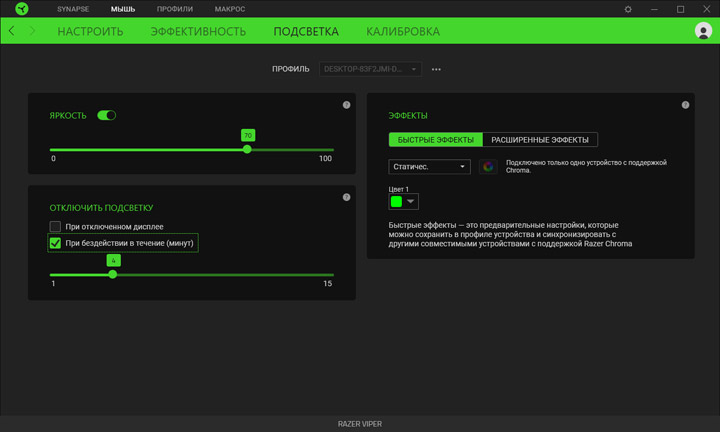This screenshot has width=720, height=432.
Task: Switch to ПОДСВЕТКА tab
Action: pos(306,31)
